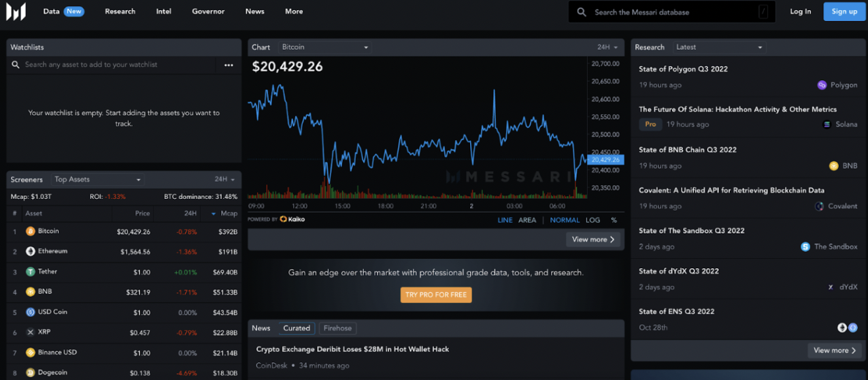The height and width of the screenshot is (380, 868).
Task: Click the Kaiko logo under chart
Action: pos(292,219)
